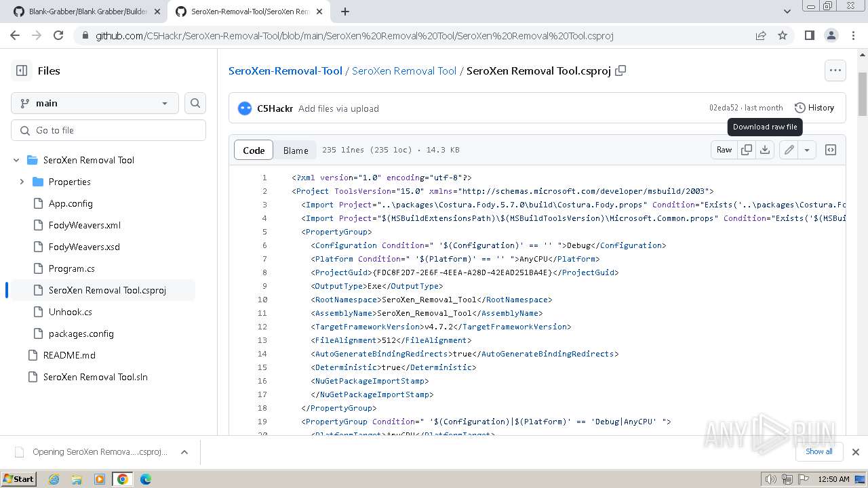
Task: Switch to the Blame view tab
Action: point(296,150)
